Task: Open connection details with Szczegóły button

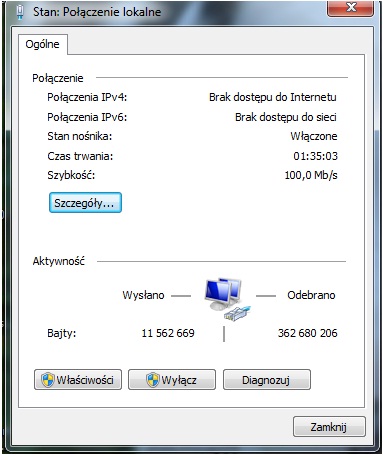Action: 85,202
